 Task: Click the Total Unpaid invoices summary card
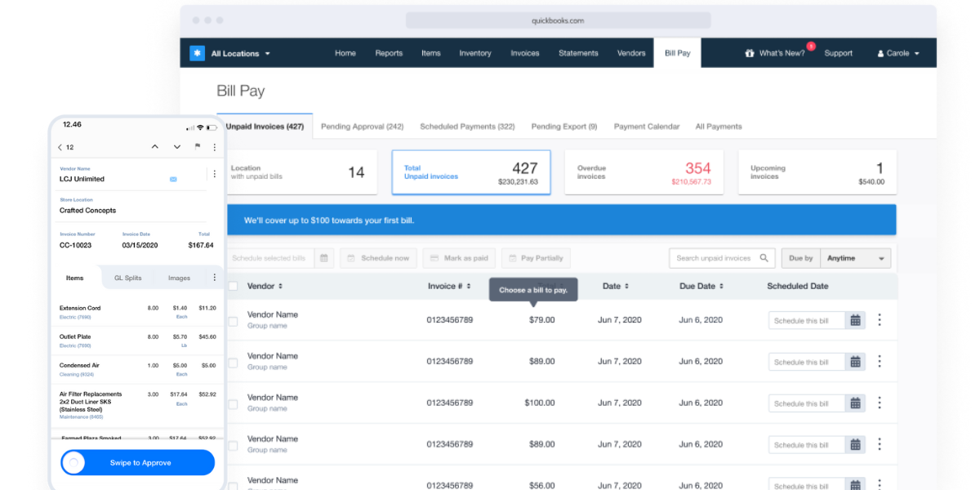click(471, 172)
